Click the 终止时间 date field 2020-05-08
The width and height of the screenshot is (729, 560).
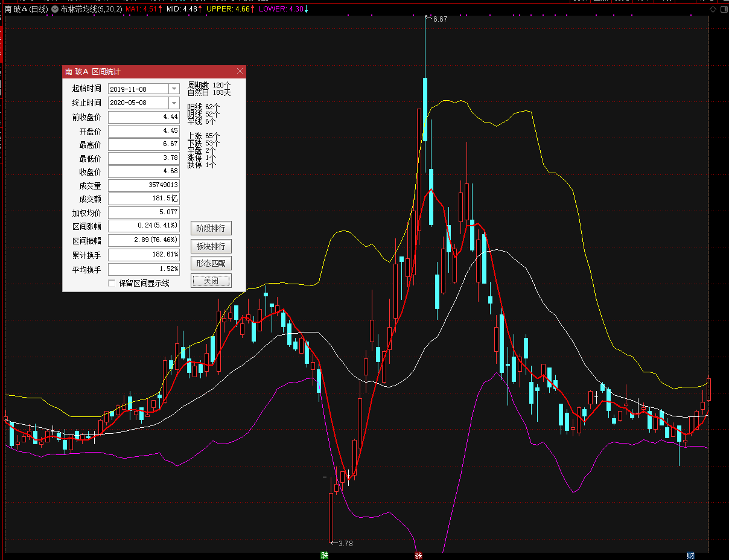point(139,103)
